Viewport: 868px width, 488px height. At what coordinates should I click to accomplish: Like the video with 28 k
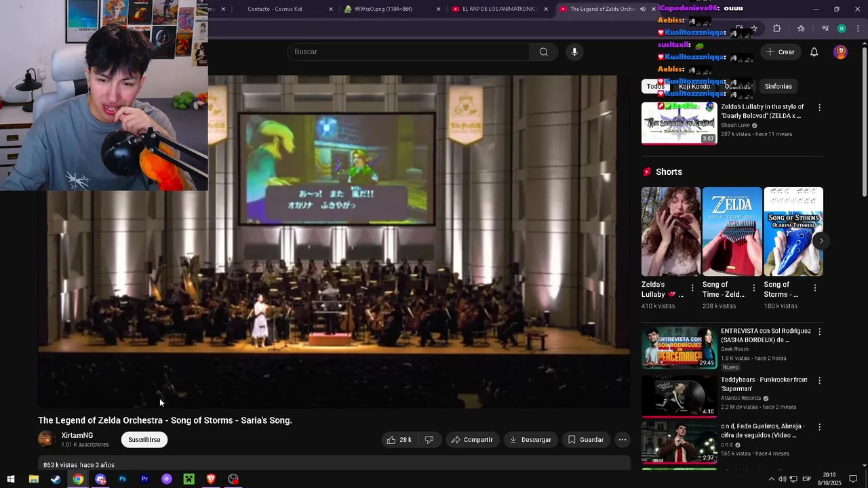[x=399, y=440]
